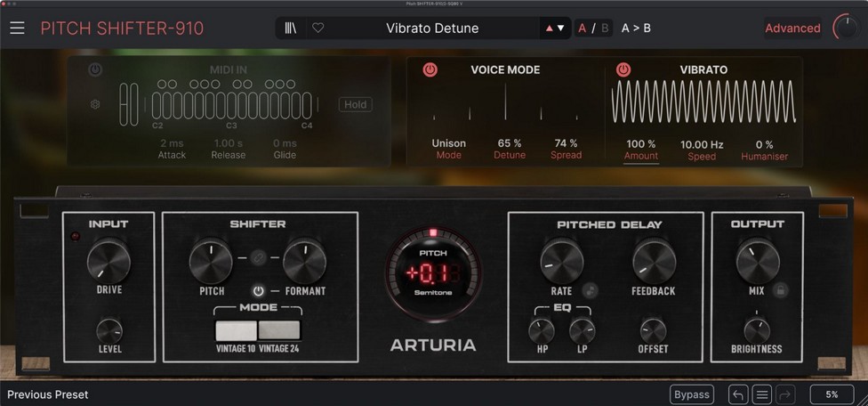The height and width of the screenshot is (406, 868).
Task: Click the 1.00 s Release value
Action: coord(228,143)
